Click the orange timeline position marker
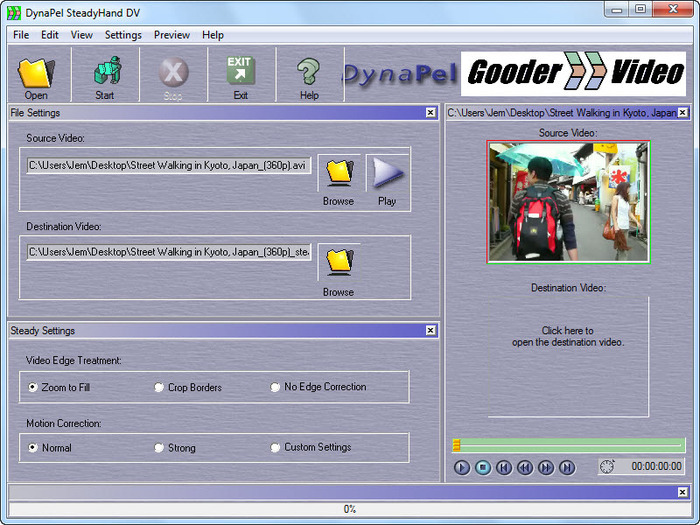This screenshot has width=700, height=525. coord(456,445)
